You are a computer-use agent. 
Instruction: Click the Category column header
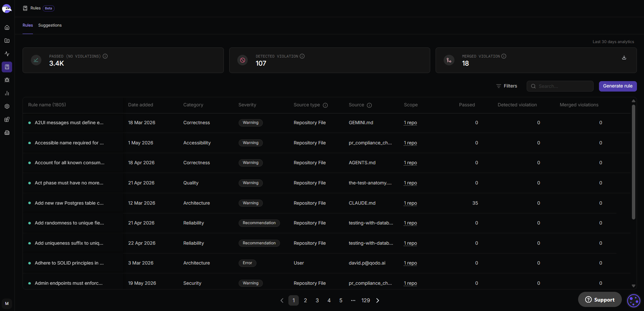tap(193, 105)
